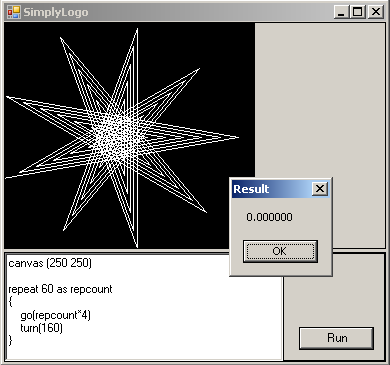This screenshot has width=390, height=365.
Task: Place cursor on 'go(repcount*4)' line
Action: pyautogui.click(x=55, y=315)
